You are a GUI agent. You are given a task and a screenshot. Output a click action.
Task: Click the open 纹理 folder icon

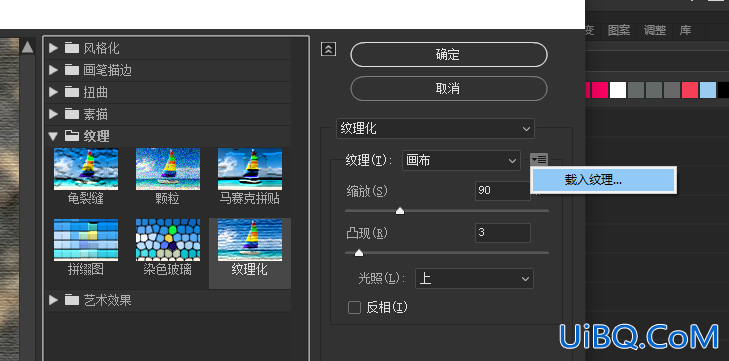point(72,136)
